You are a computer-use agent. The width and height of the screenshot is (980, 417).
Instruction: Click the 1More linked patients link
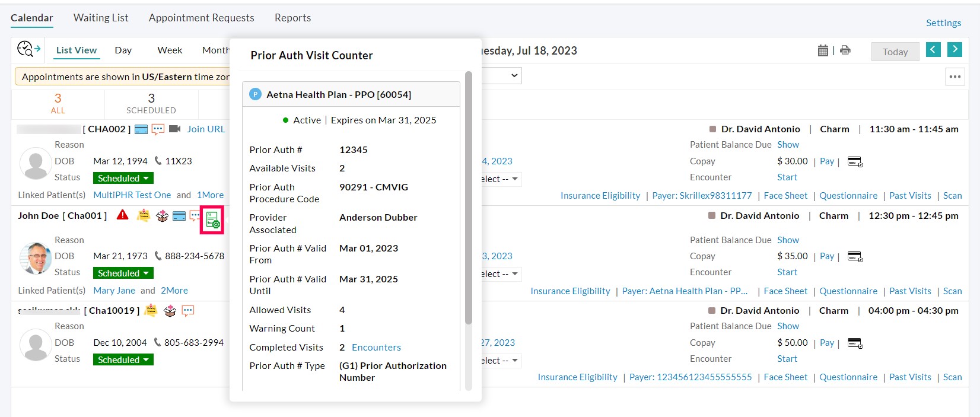pos(211,195)
